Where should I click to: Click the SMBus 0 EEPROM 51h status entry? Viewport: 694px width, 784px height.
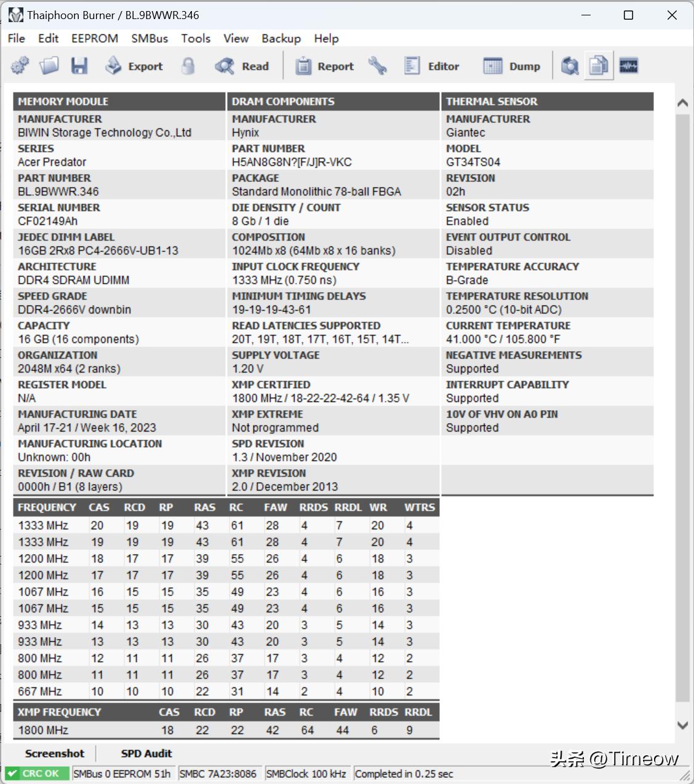[122, 774]
